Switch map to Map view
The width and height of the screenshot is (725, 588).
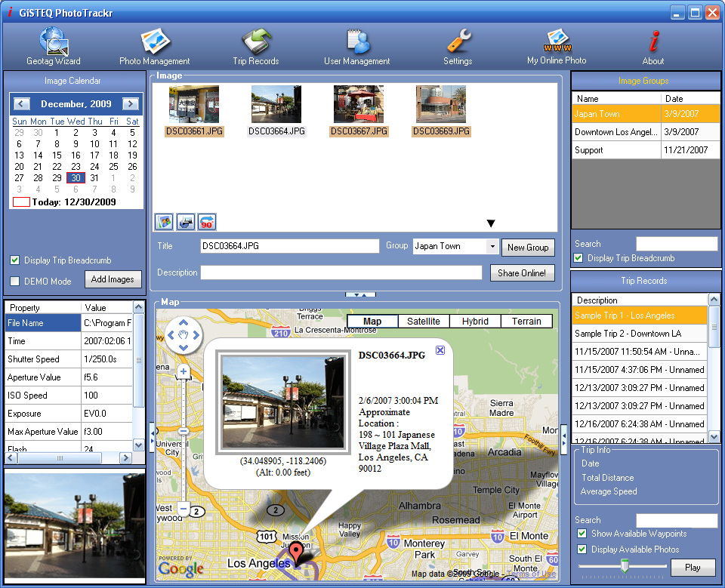click(372, 322)
